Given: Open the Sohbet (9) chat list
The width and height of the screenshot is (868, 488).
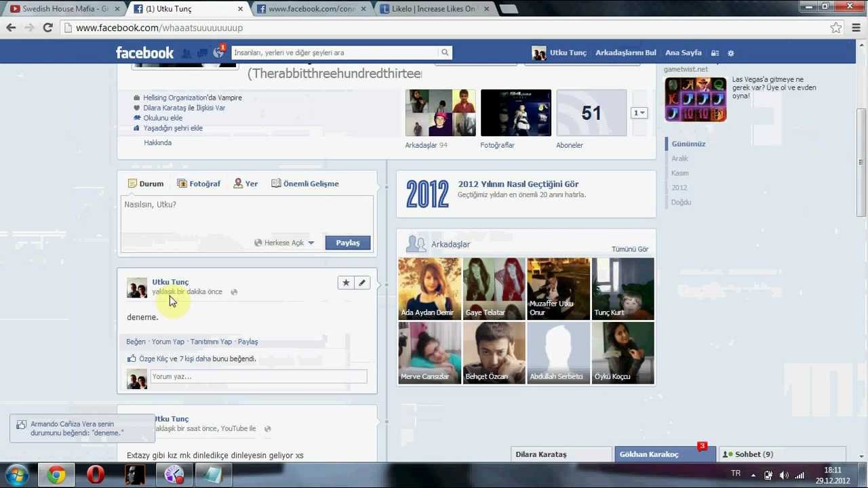Looking at the screenshot, I should pyautogui.click(x=782, y=455).
